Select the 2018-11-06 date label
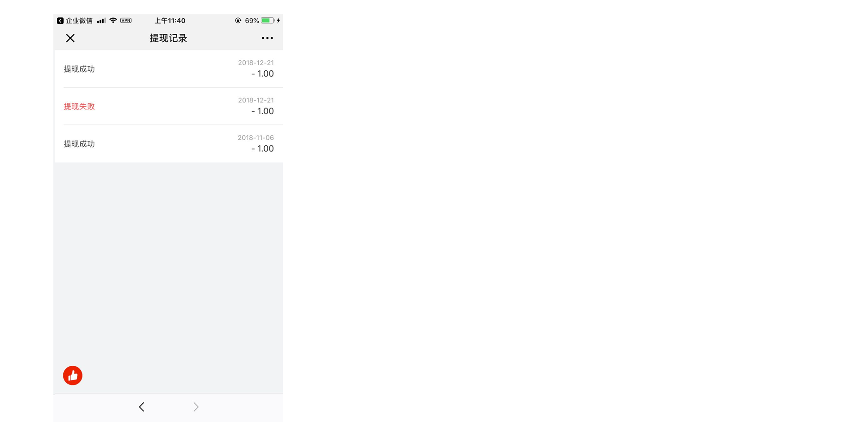The height and width of the screenshot is (434, 868). pyautogui.click(x=256, y=138)
